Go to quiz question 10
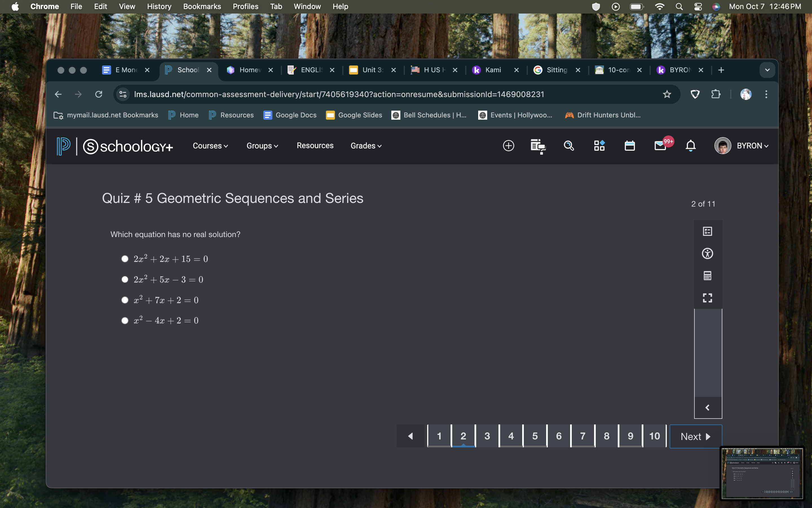The width and height of the screenshot is (812, 508). [x=654, y=436]
